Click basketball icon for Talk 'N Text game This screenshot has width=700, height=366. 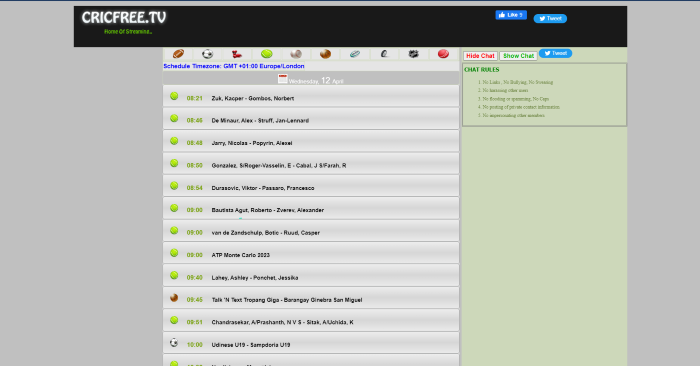pyautogui.click(x=174, y=298)
